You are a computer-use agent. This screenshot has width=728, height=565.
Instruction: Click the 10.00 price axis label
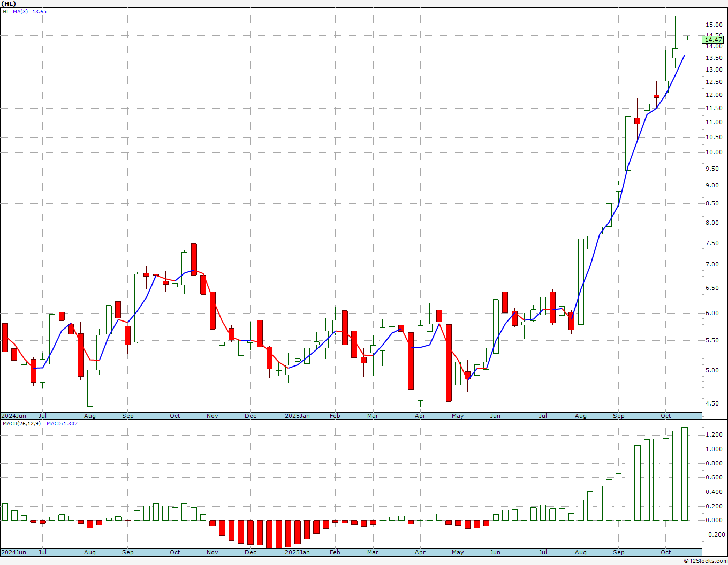(x=713, y=152)
